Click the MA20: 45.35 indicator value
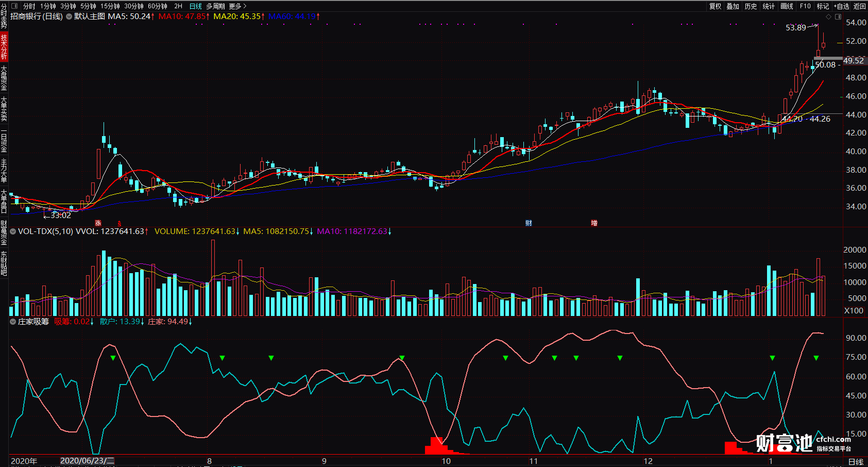Viewport: 868px width, 467px height. 239,16
